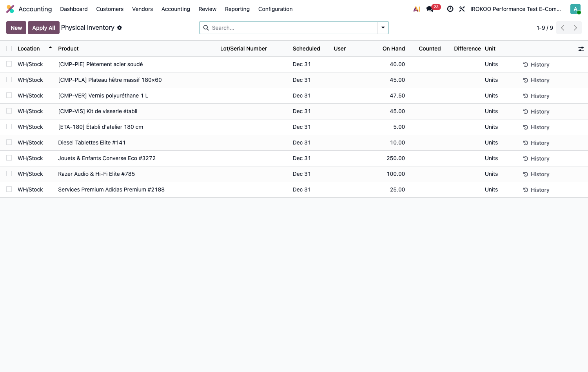The height and width of the screenshot is (372, 588).
Task: Open the user avatar menu
Action: coord(575,9)
